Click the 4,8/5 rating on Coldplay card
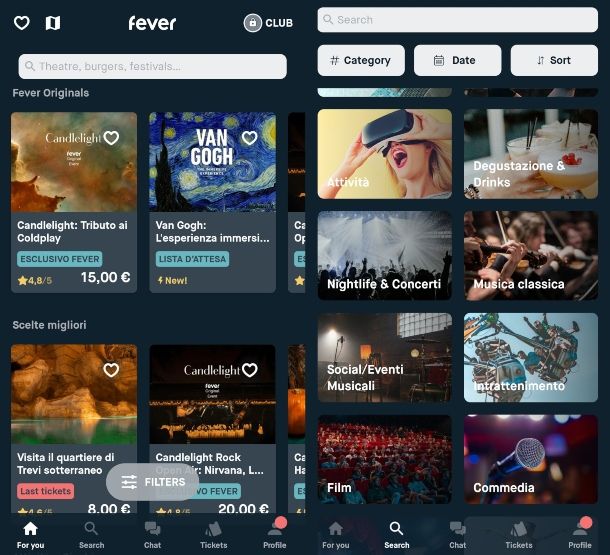The width and height of the screenshot is (610, 555). [x=35, y=280]
